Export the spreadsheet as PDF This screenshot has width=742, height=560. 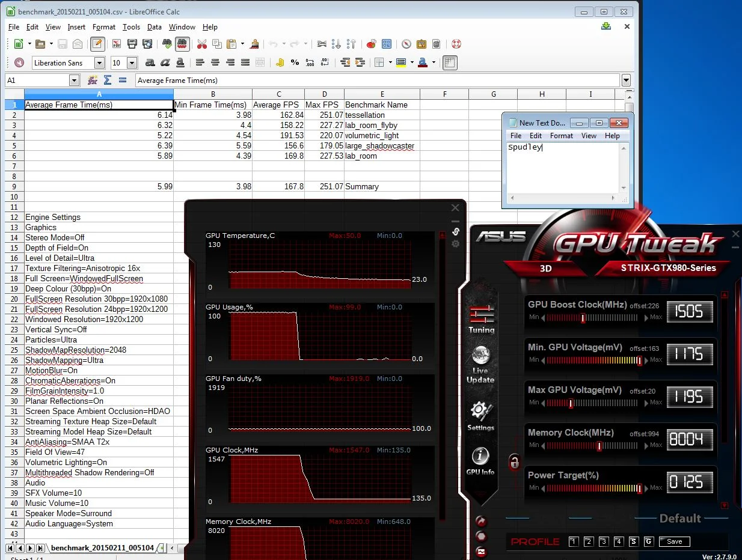pyautogui.click(x=117, y=44)
